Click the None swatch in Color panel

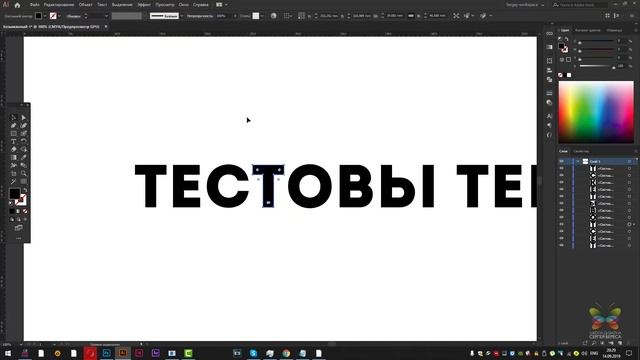tap(560, 75)
